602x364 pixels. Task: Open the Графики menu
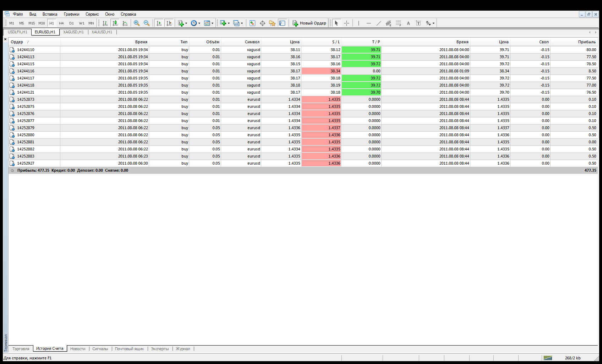point(72,14)
